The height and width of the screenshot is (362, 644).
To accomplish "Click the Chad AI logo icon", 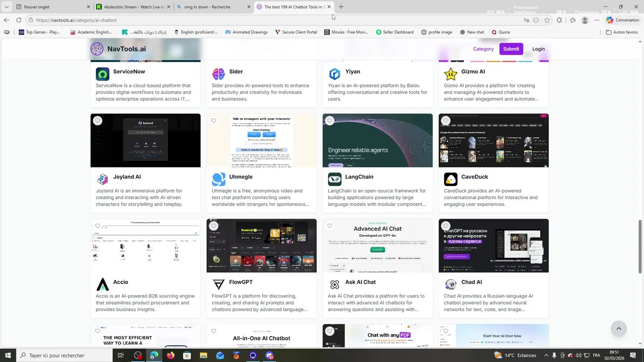I will coord(451,285).
